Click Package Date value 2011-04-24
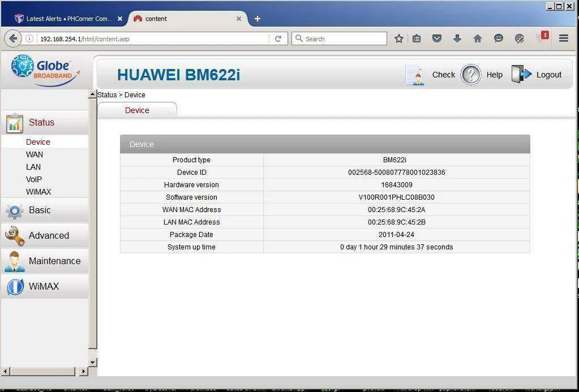Viewport: 579px width, 392px height. pos(397,234)
